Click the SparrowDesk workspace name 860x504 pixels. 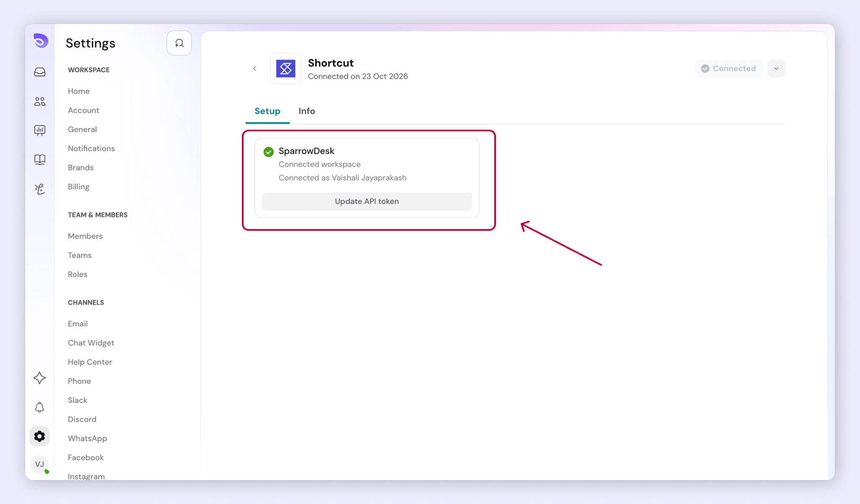point(307,151)
